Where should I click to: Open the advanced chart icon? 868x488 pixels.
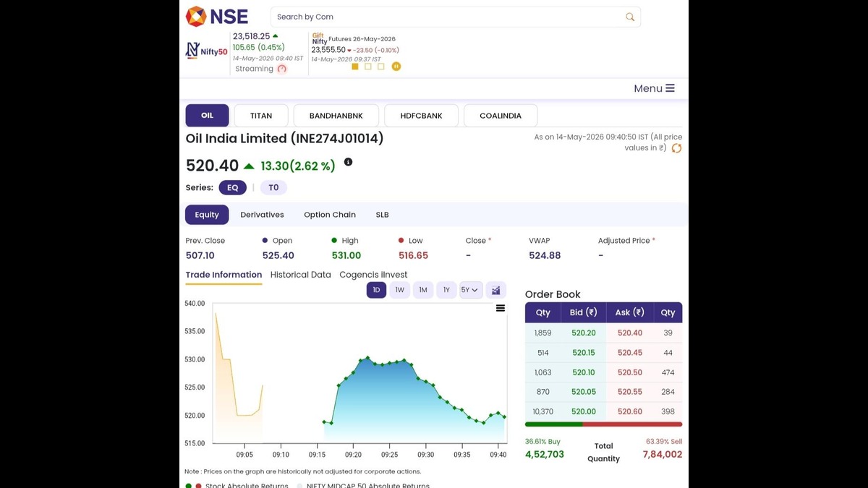click(x=495, y=290)
